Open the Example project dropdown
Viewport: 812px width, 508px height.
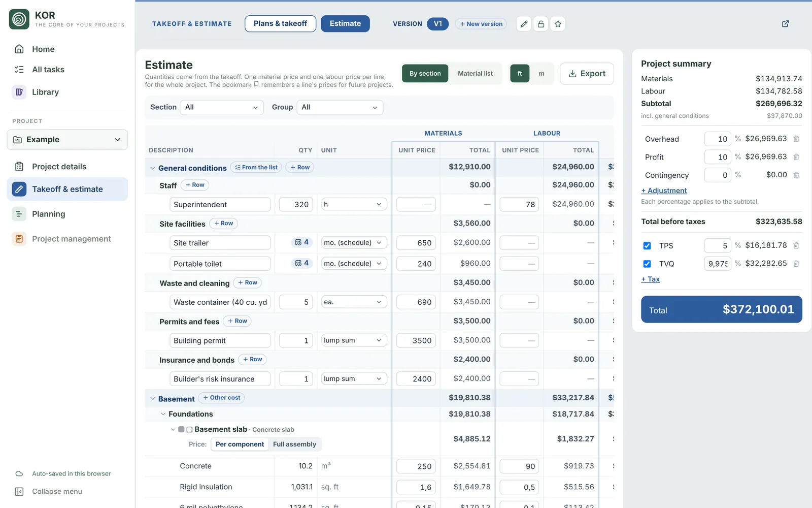pos(67,140)
